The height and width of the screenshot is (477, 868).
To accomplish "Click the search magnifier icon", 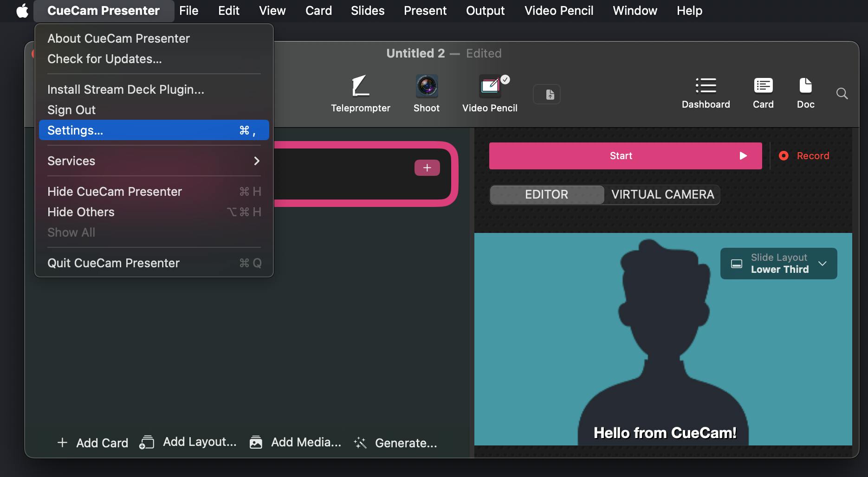I will click(x=842, y=94).
